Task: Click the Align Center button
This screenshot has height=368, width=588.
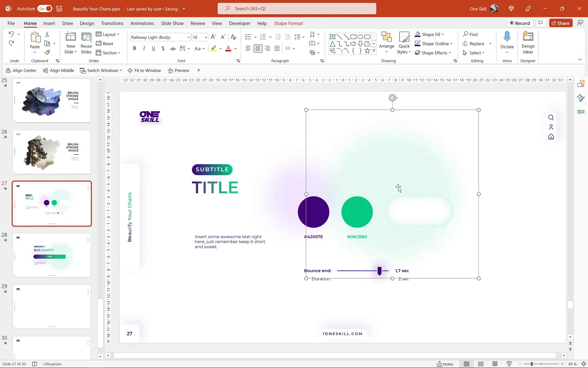Action: pos(21,71)
